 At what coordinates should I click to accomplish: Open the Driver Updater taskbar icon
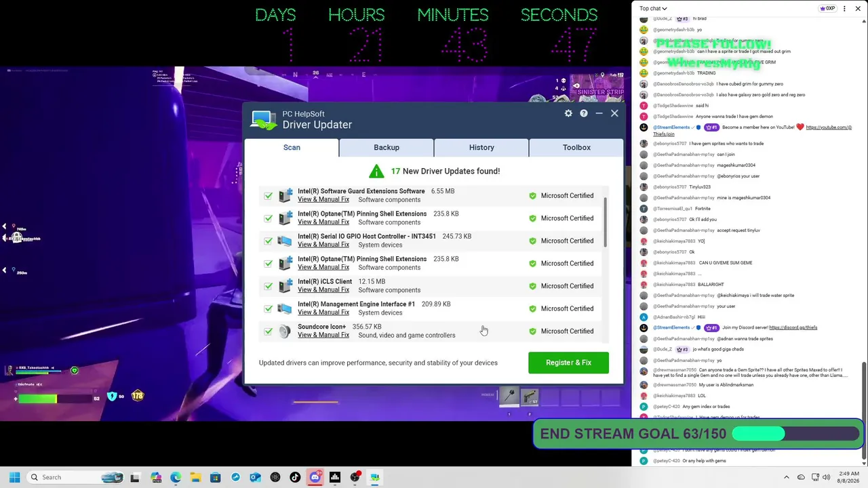[x=374, y=477]
